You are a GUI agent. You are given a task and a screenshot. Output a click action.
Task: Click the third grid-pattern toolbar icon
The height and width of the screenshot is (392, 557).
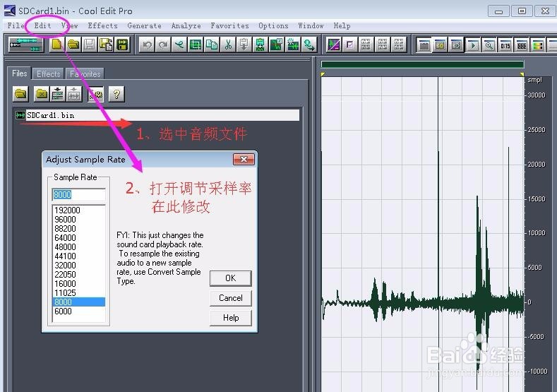399,44
